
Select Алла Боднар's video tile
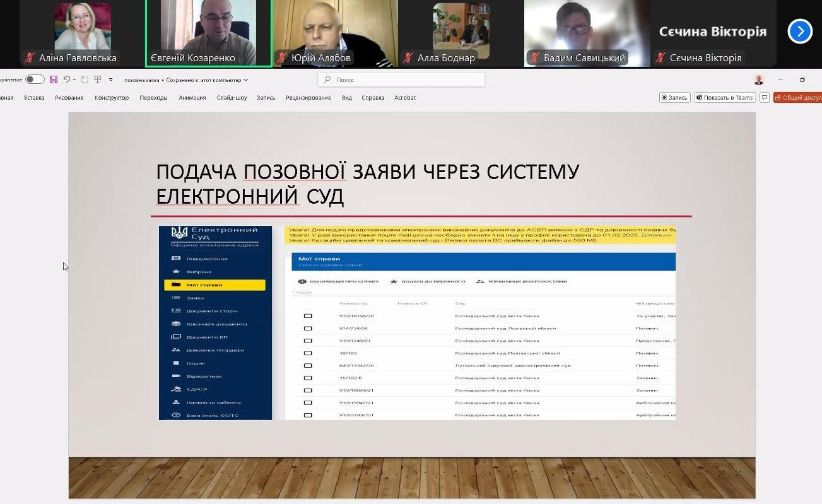click(x=461, y=33)
